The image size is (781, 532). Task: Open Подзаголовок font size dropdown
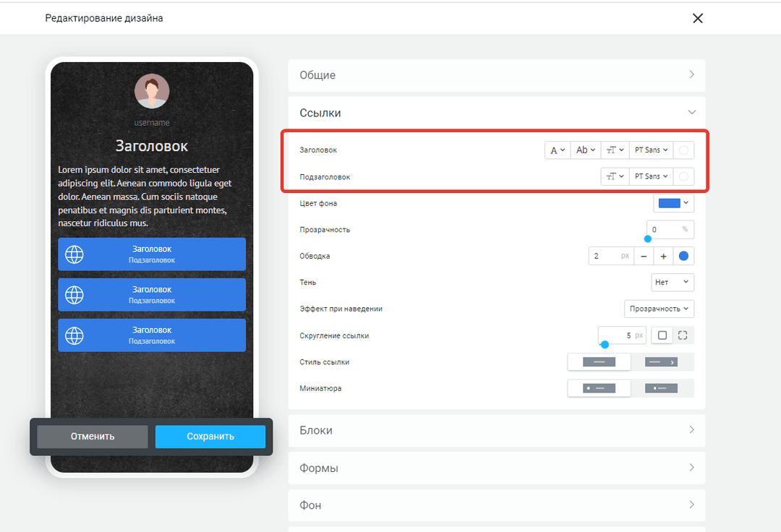click(615, 176)
